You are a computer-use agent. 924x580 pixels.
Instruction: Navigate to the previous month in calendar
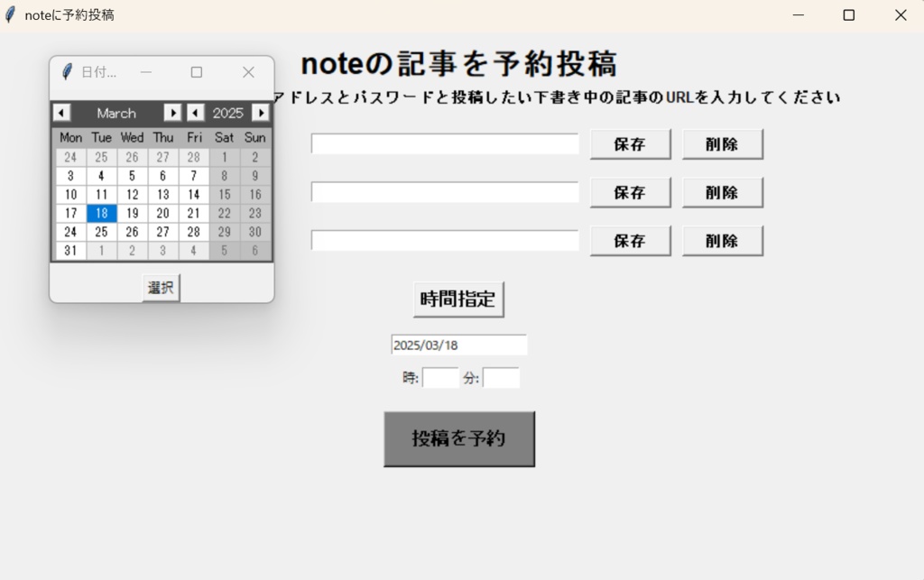click(x=60, y=113)
